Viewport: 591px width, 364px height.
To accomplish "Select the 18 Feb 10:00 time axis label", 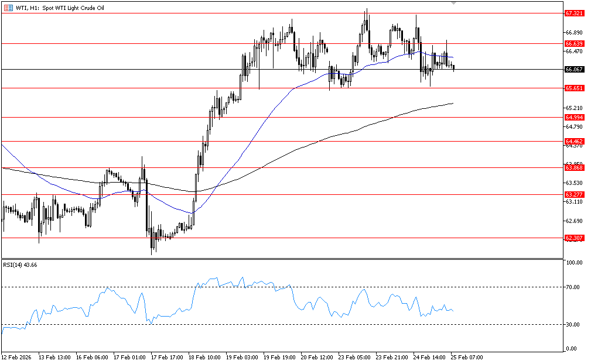I will pos(204,356).
